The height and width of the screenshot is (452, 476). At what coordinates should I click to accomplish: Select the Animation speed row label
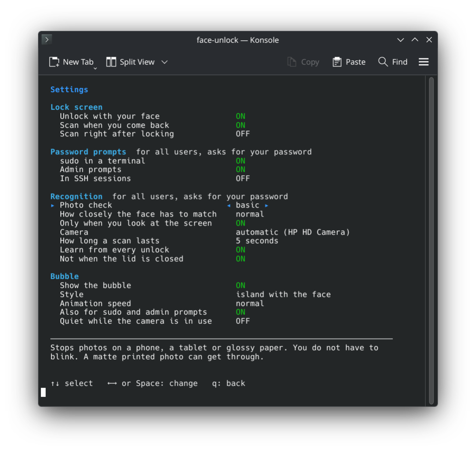click(95, 303)
